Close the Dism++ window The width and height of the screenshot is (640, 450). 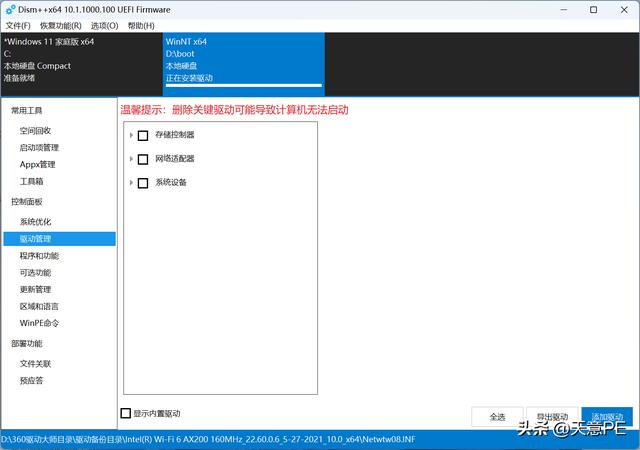point(624,9)
